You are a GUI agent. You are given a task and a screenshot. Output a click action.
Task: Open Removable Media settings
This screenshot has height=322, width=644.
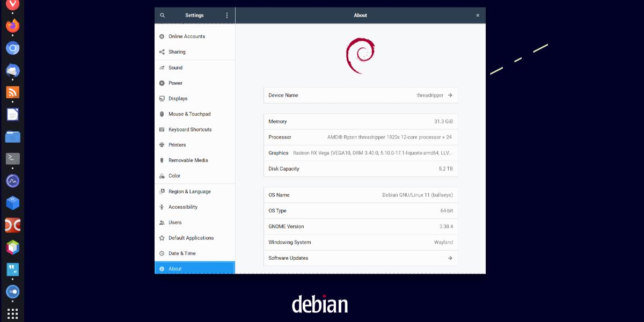(188, 160)
